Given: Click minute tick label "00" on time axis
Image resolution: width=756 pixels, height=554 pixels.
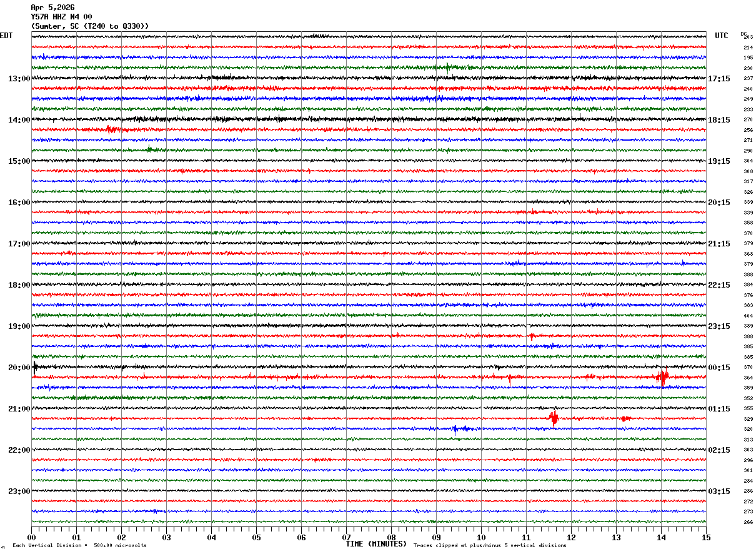Looking at the screenshot, I should 32,538.
